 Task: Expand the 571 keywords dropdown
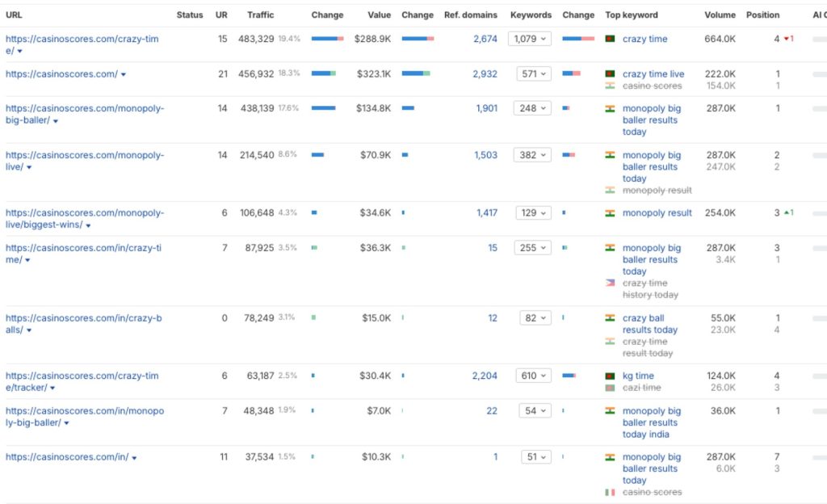coord(534,74)
